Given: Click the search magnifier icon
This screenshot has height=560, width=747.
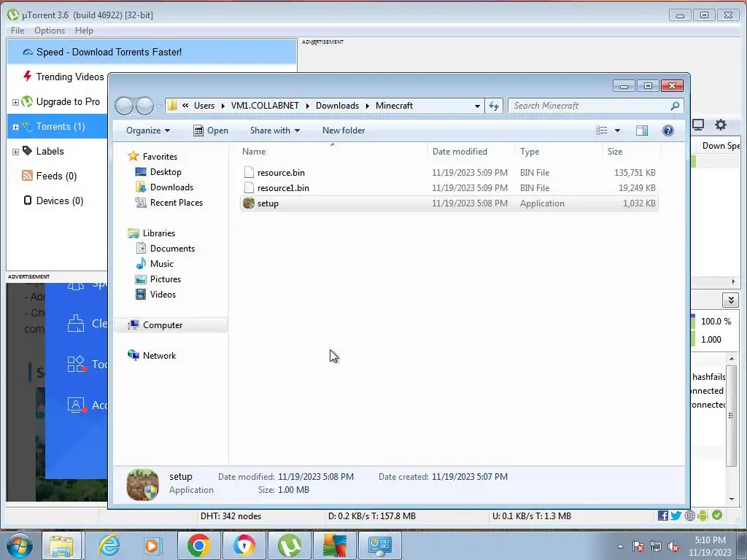Looking at the screenshot, I should point(675,106).
